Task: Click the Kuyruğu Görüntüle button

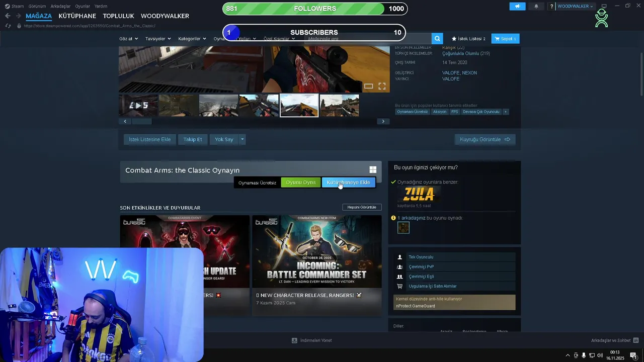Action: 485,139
